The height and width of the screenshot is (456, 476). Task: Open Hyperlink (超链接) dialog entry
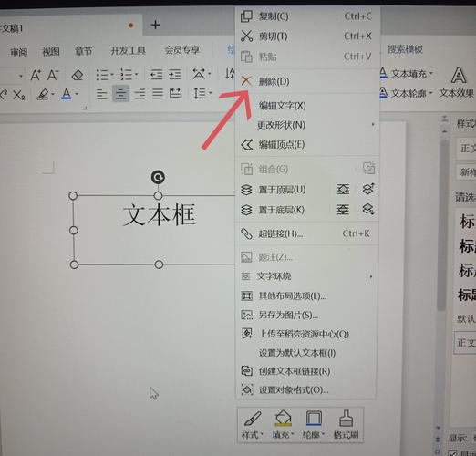(306, 233)
